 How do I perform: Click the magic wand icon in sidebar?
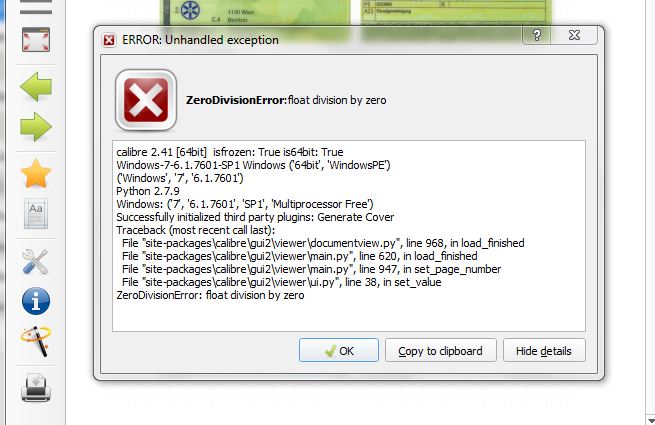coord(36,341)
